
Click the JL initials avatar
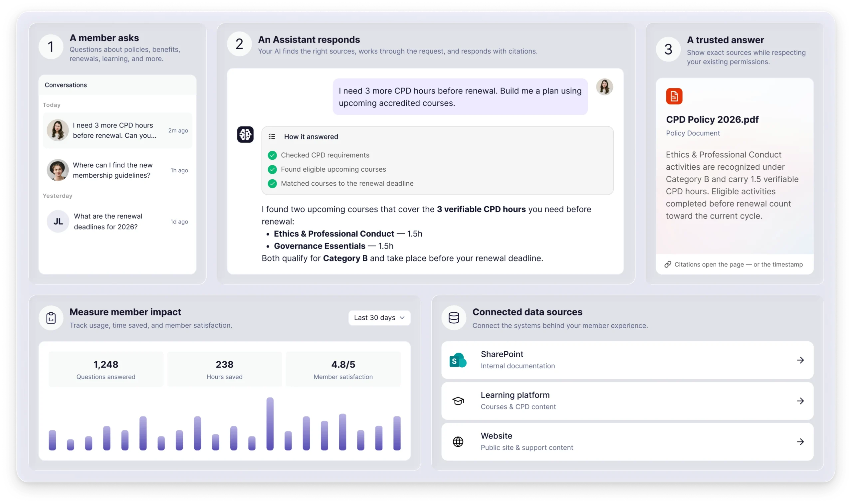point(58,222)
